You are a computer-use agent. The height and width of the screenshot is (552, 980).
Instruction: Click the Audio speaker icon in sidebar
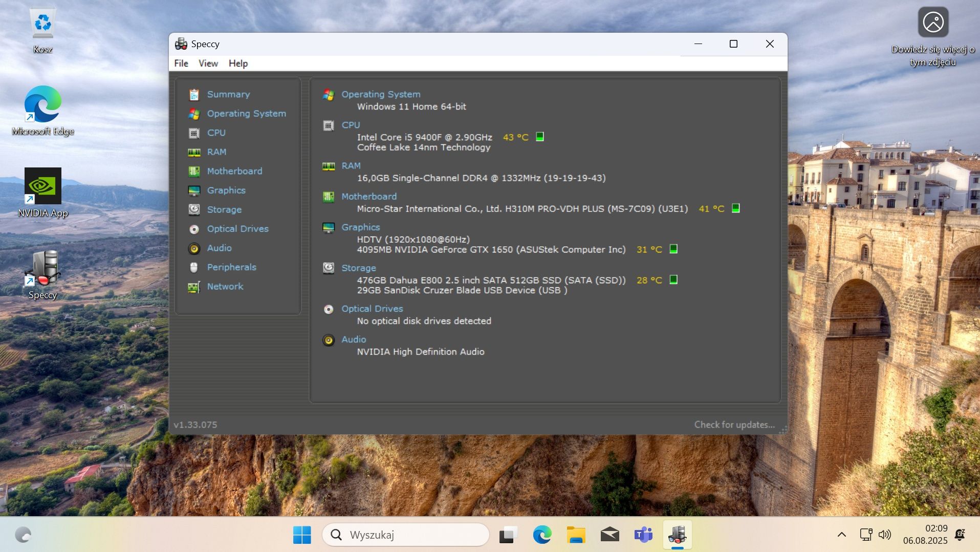(194, 248)
